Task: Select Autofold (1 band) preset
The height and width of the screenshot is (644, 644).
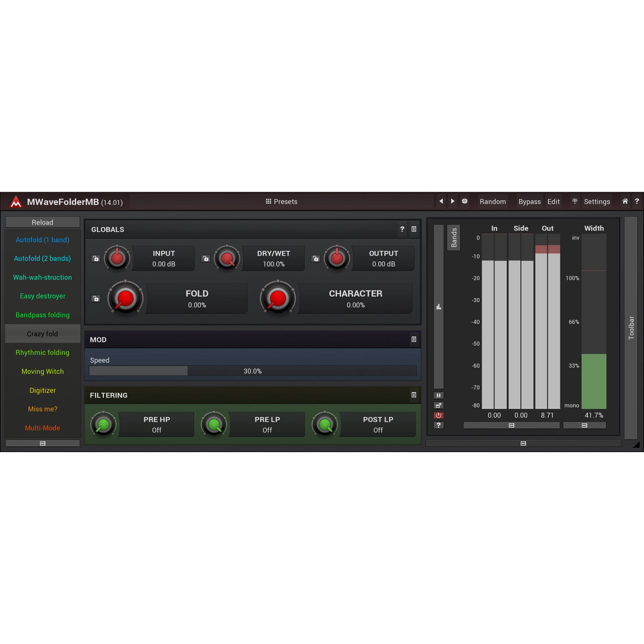Action: [42, 240]
